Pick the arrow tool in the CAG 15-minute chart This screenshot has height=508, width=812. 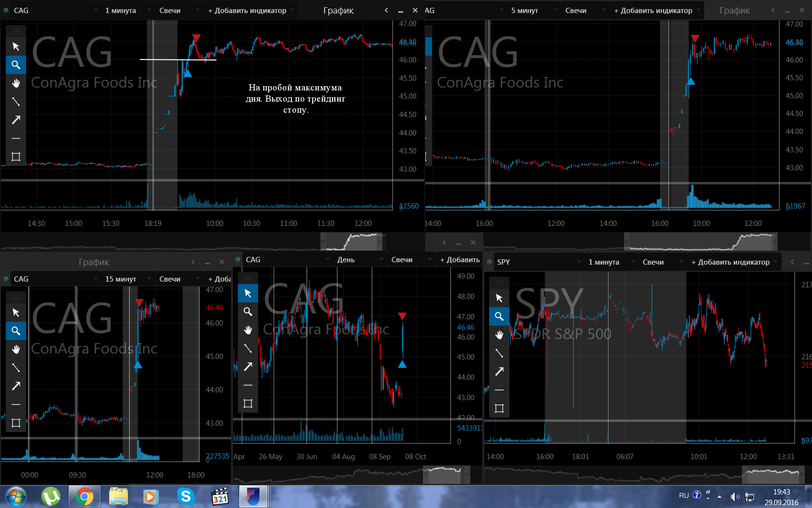[x=16, y=386]
